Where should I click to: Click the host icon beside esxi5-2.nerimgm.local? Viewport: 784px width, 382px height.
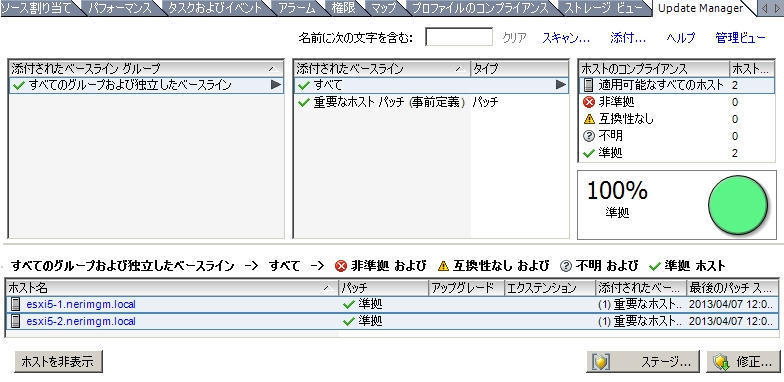coord(16,321)
